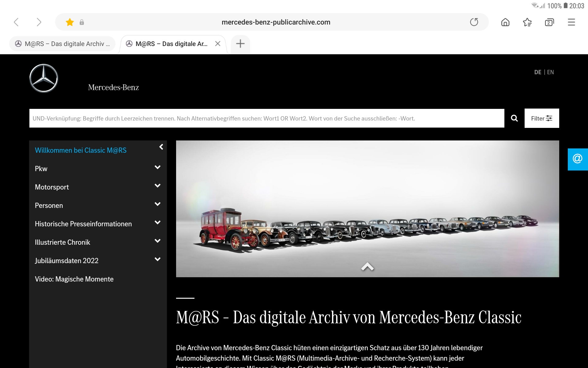This screenshot has height=368, width=588.
Task: Open the bookmarks list star icon
Action: point(527,22)
